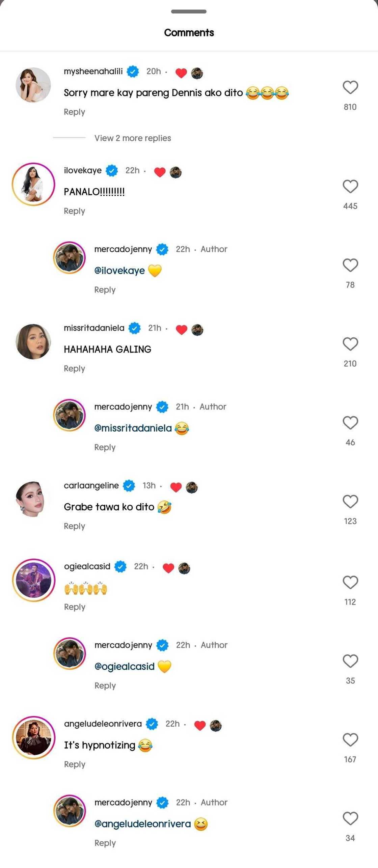The image size is (378, 868).
Task: Tap heart on angeludeleonrivera's hypnotizing comment
Action: 350,740
